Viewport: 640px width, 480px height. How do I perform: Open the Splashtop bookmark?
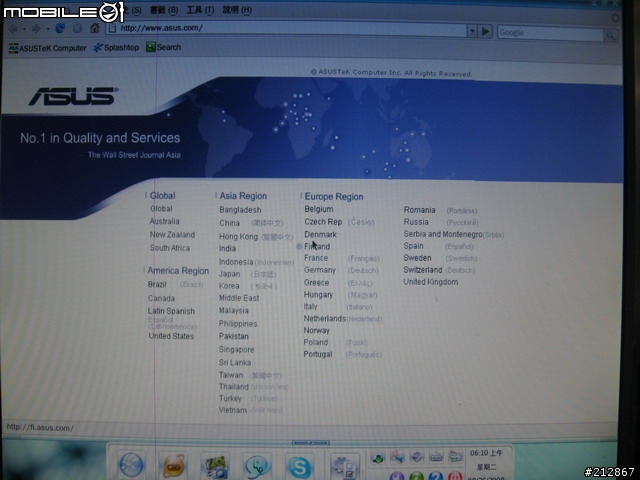click(116, 48)
